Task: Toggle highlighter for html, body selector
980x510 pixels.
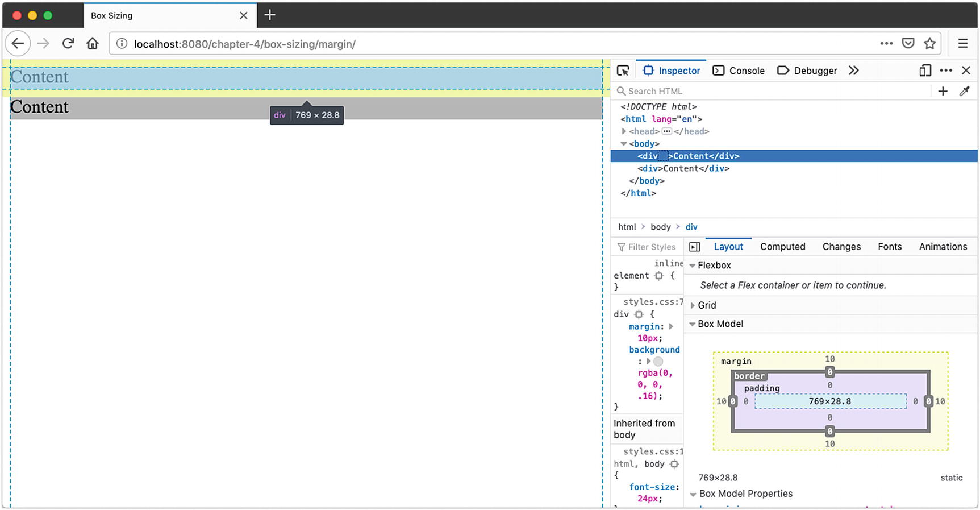Action: (674, 464)
